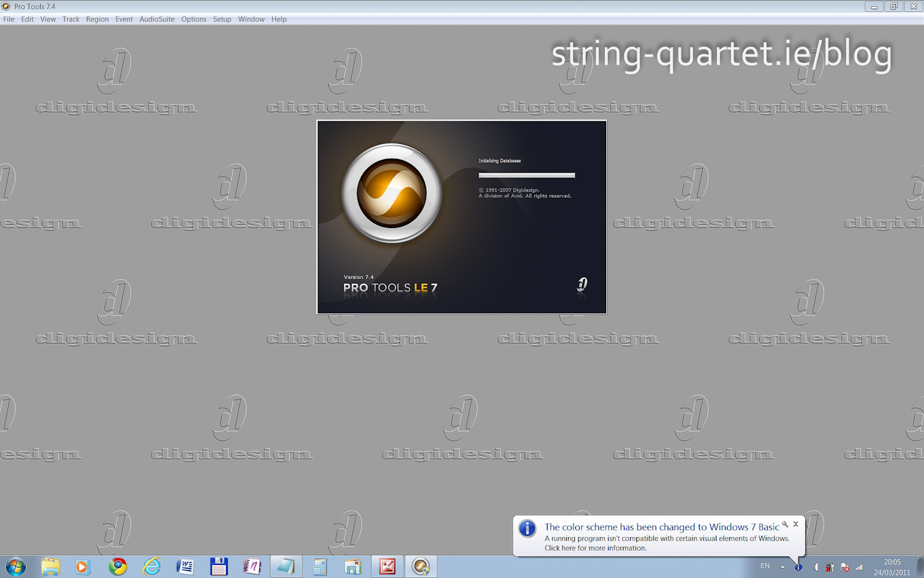Open the View menu
924x578 pixels.
[x=48, y=19]
